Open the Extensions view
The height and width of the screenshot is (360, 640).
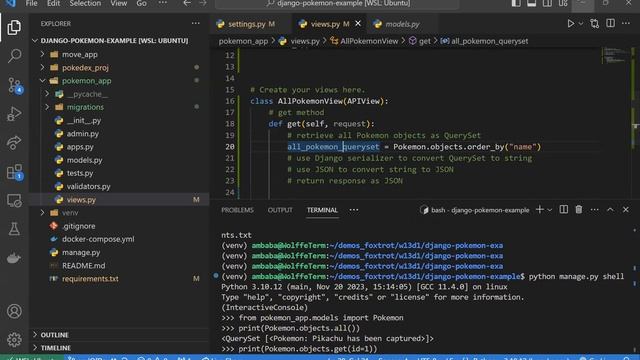pos(15,172)
